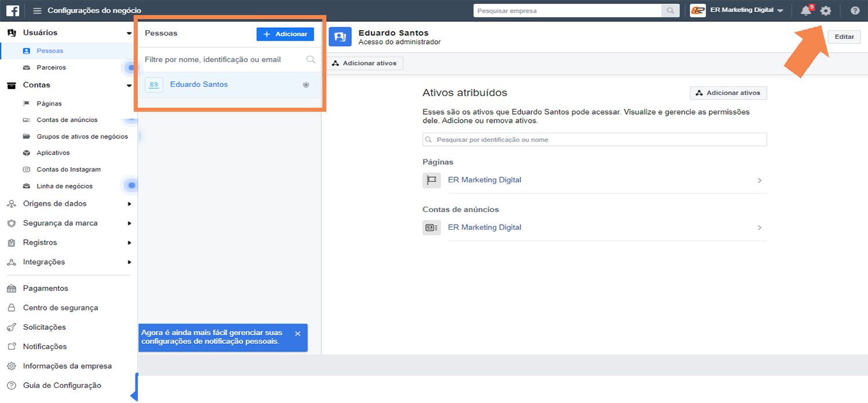Open Pagamentos in the sidebar
This screenshot has height=403, width=868.
click(x=45, y=288)
